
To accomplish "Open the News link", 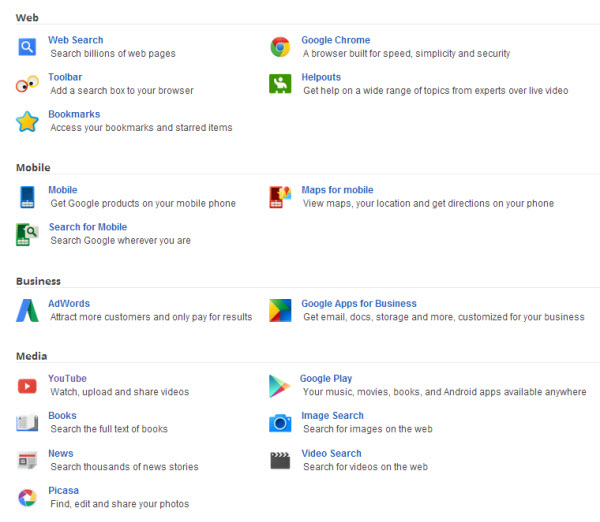I will pos(61,453).
